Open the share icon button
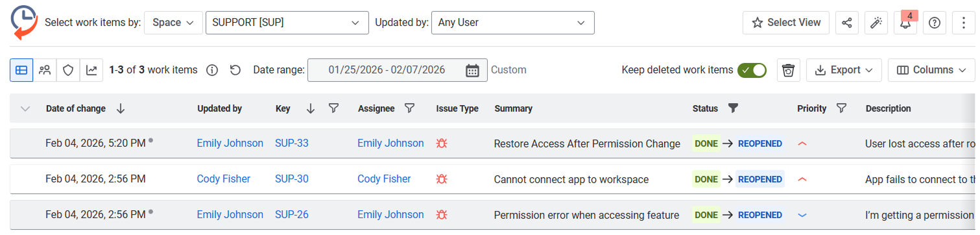The width and height of the screenshot is (980, 235). [x=846, y=23]
